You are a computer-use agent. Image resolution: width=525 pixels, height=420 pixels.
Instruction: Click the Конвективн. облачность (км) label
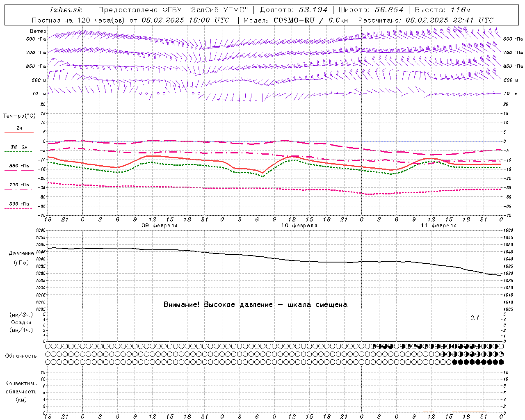pyautogui.click(x=21, y=391)
